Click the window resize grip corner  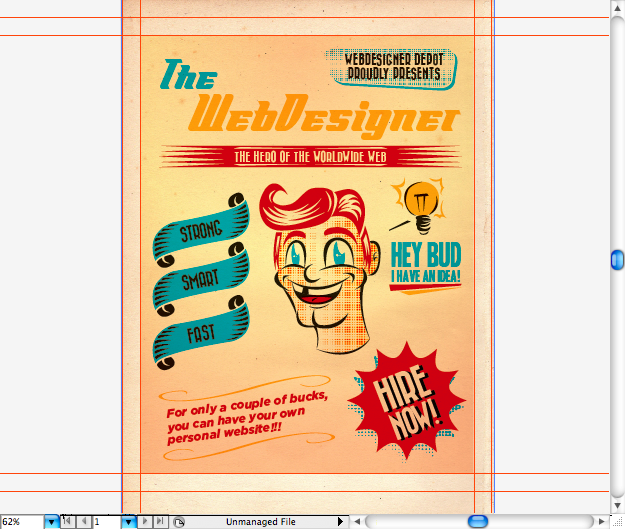617,522
